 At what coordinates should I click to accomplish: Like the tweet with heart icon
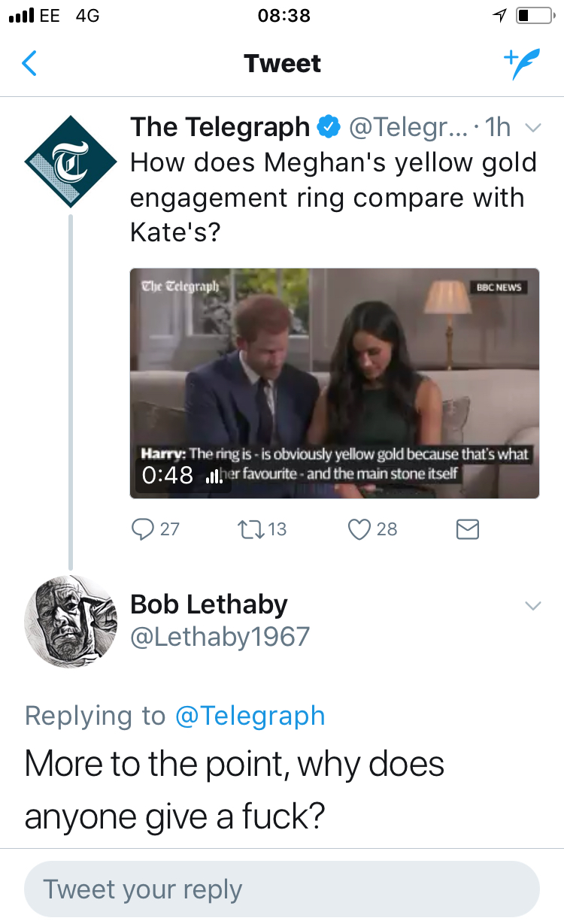[359, 529]
